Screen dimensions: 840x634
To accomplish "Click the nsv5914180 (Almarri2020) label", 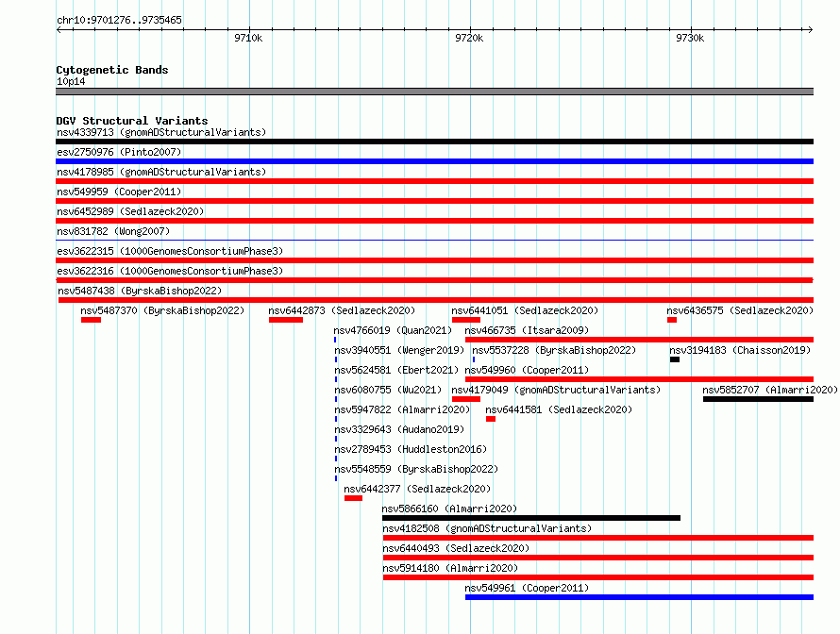I will coord(450,568).
